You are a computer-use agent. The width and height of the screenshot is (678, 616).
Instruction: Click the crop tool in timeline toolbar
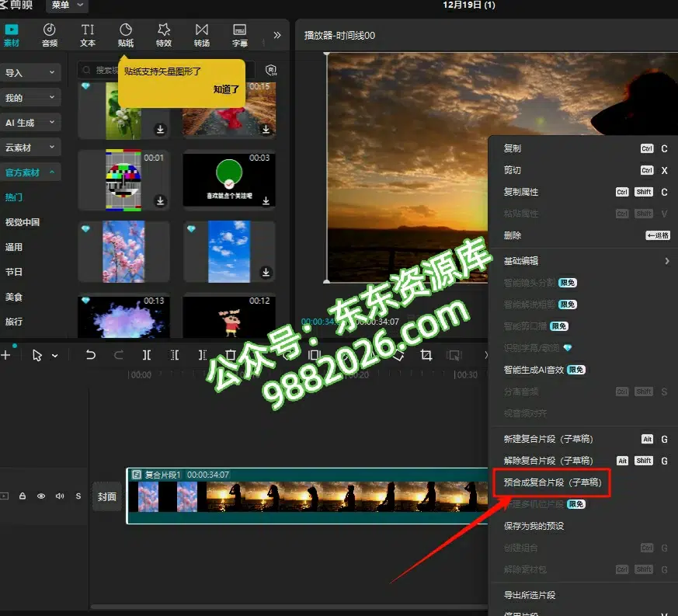coord(426,355)
